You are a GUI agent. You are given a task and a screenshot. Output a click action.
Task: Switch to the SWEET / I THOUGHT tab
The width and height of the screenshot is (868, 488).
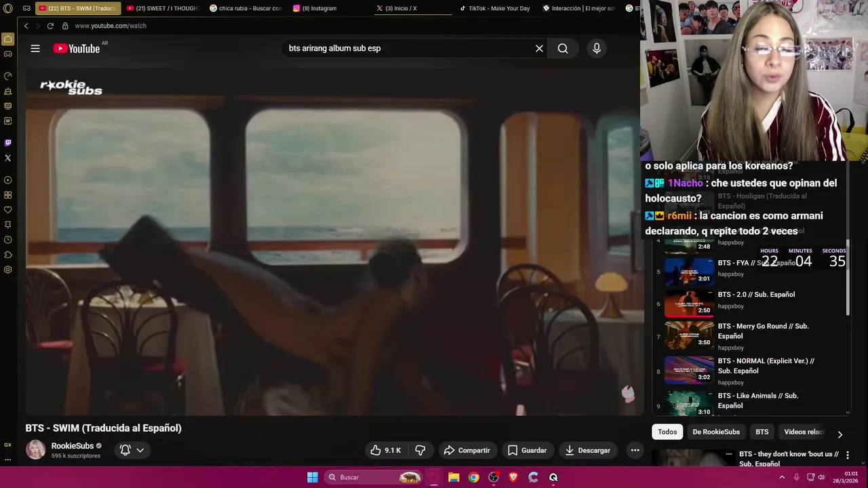(x=163, y=8)
